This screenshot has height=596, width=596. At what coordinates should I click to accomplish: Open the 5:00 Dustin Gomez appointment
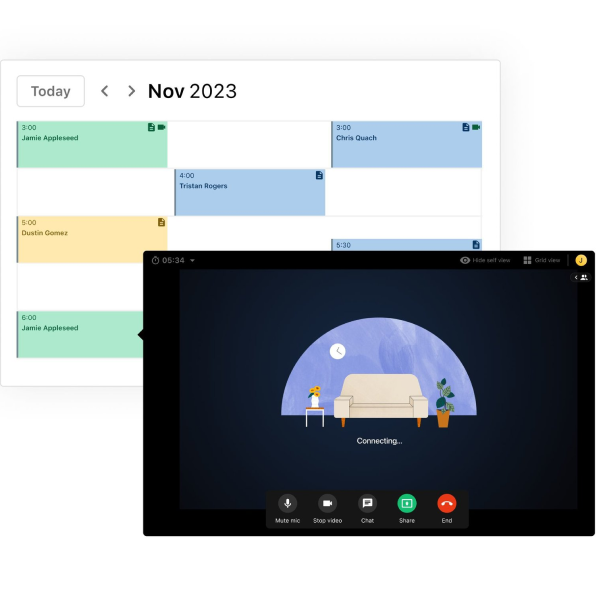[x=92, y=239]
